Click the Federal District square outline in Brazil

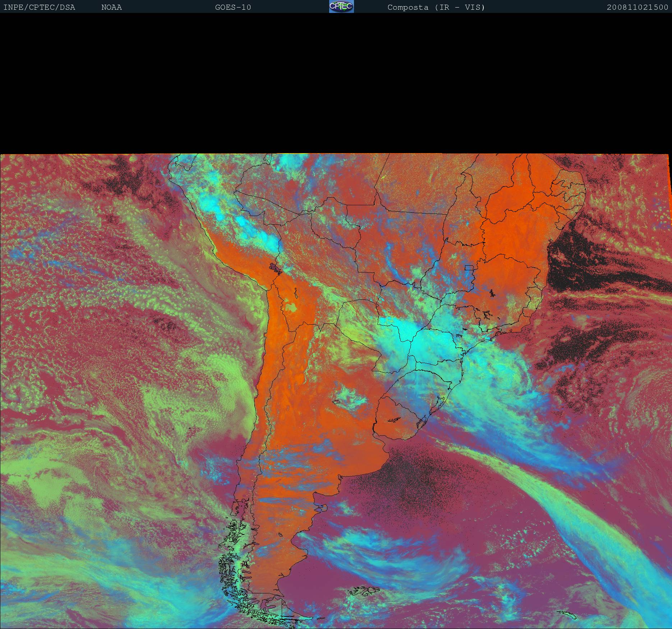tap(469, 267)
